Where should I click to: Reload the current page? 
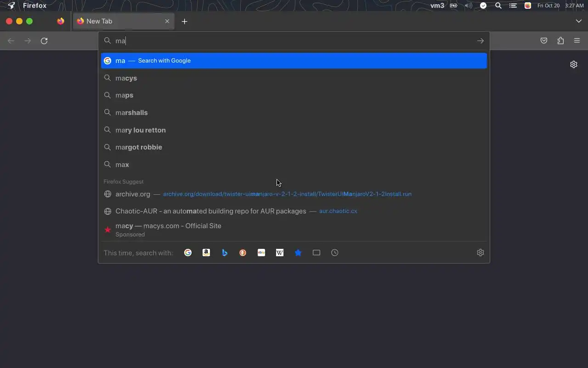[x=44, y=41]
